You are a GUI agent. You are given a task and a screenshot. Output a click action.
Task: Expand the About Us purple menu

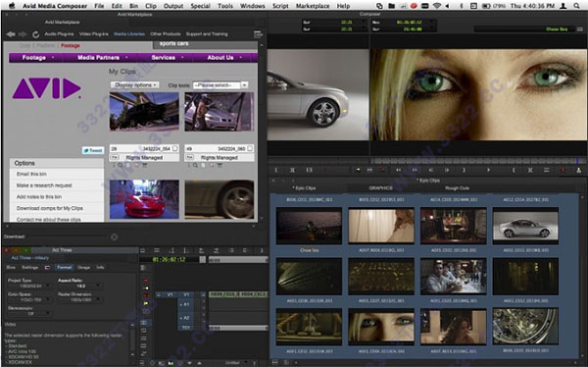click(x=224, y=58)
